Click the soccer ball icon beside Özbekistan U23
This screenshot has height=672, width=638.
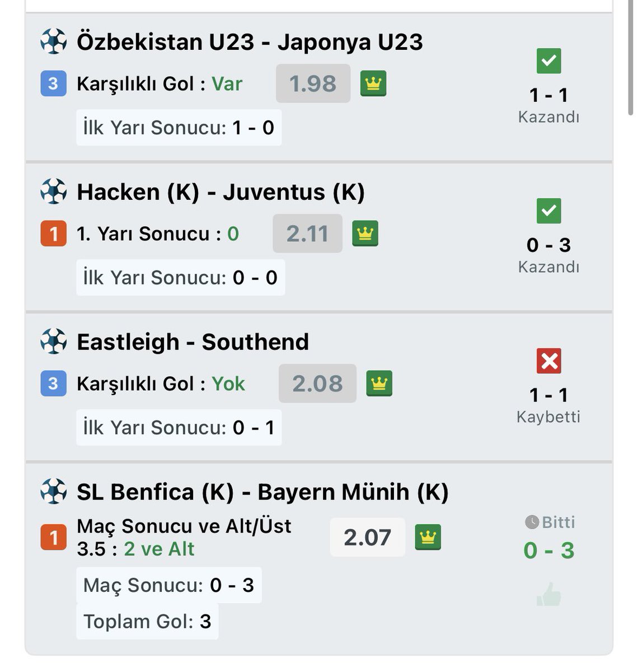click(54, 41)
